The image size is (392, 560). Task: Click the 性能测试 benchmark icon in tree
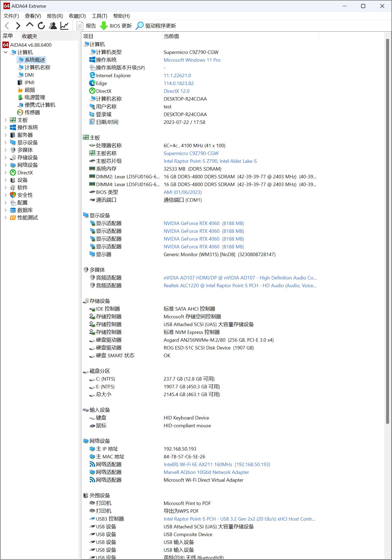click(13, 218)
